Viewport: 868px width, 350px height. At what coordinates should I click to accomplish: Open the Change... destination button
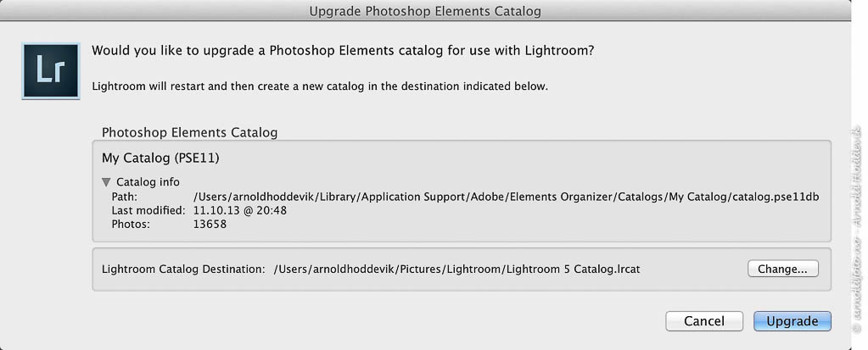pos(783,269)
